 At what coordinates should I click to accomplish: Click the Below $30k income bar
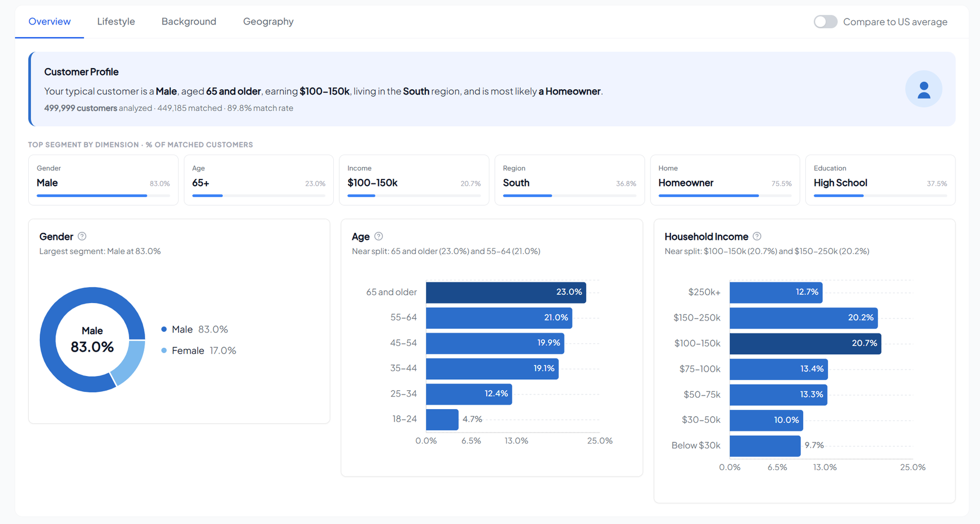pos(765,446)
